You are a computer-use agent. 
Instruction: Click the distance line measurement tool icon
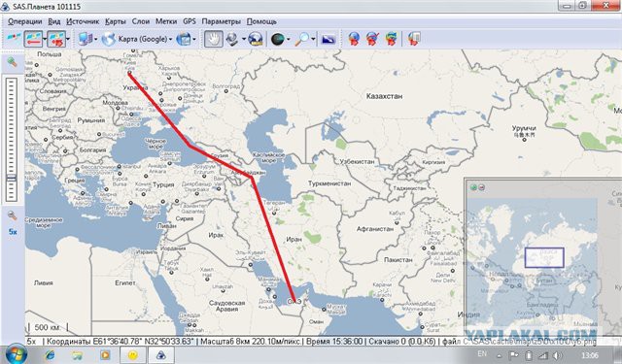click(33, 39)
